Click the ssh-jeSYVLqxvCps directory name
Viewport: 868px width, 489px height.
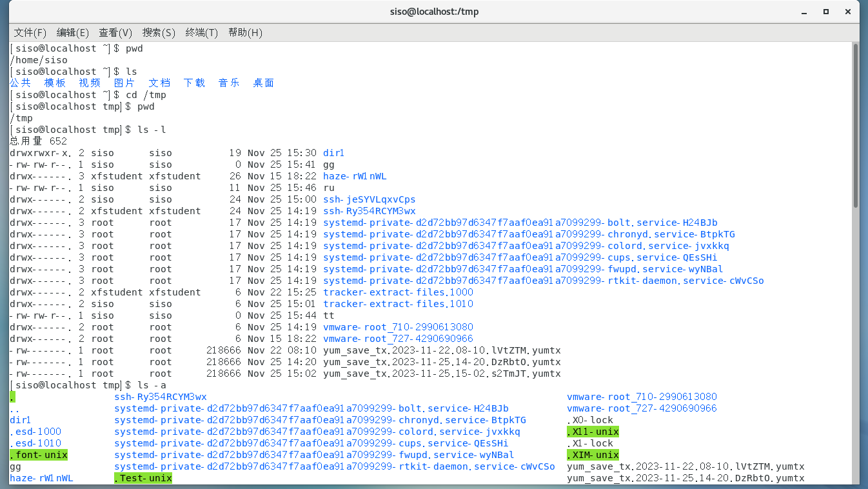pos(370,199)
